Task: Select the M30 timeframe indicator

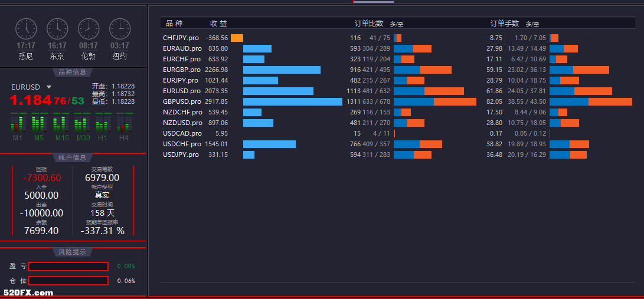Action: (83, 126)
